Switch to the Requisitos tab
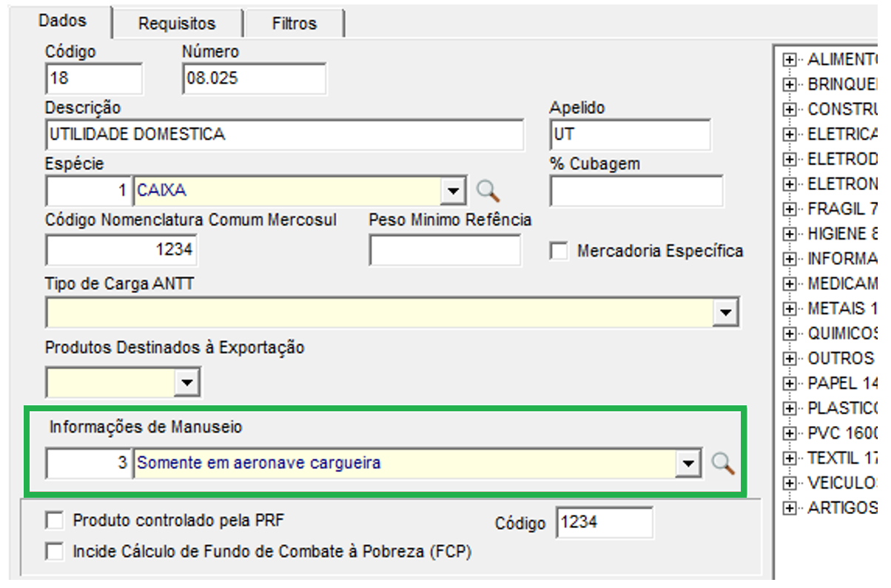This screenshot has width=891, height=588. click(x=177, y=24)
